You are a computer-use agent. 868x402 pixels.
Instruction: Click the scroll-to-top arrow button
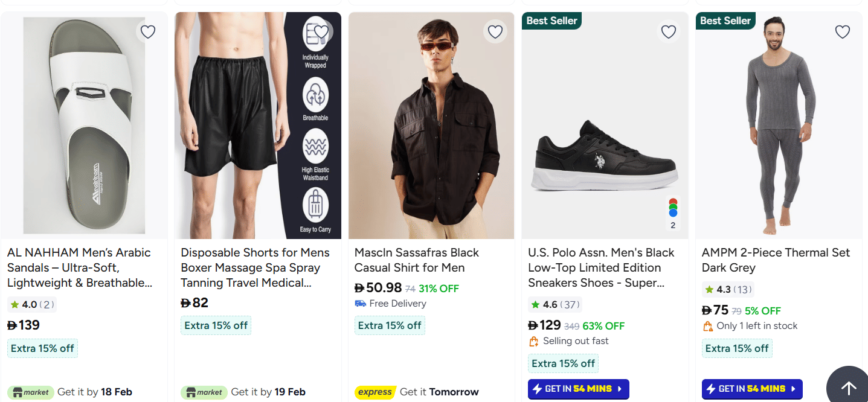[x=848, y=387]
